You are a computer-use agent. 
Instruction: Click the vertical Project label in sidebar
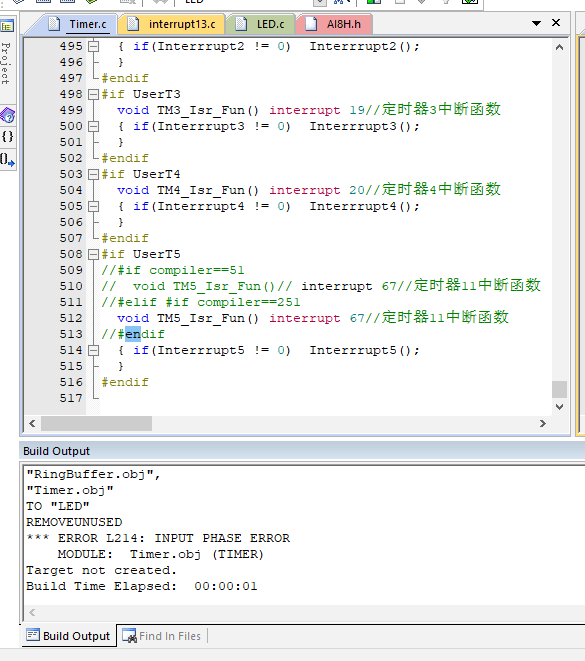5,63
